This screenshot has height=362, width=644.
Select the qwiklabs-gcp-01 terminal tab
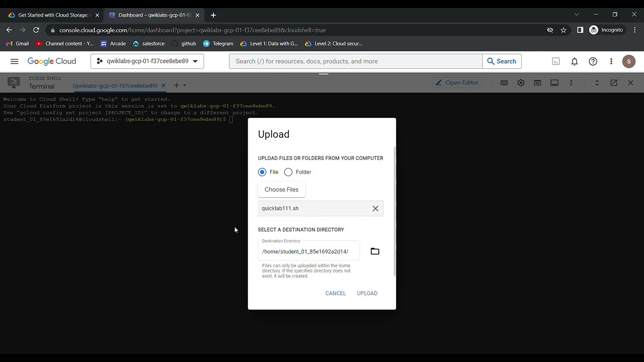pyautogui.click(x=115, y=85)
